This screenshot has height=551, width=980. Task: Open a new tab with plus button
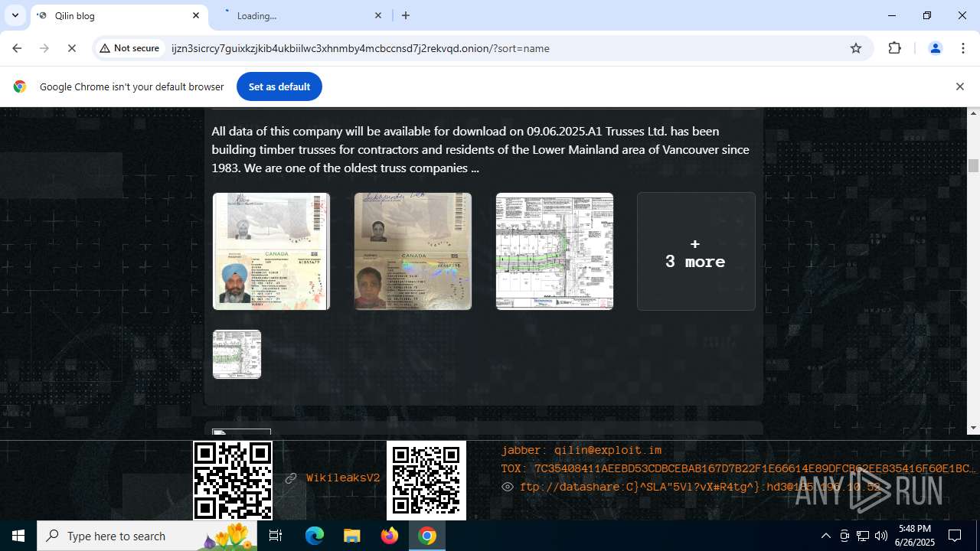click(x=406, y=15)
